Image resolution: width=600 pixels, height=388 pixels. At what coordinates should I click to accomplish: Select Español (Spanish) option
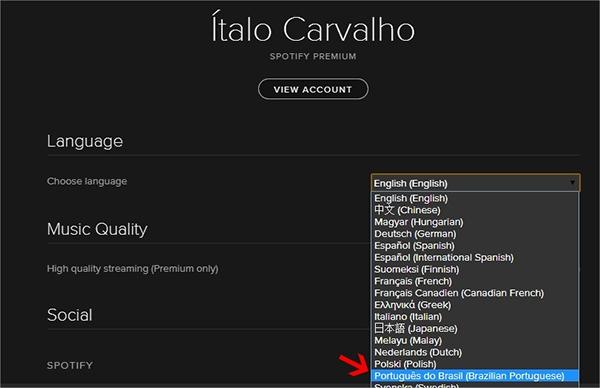474,246
